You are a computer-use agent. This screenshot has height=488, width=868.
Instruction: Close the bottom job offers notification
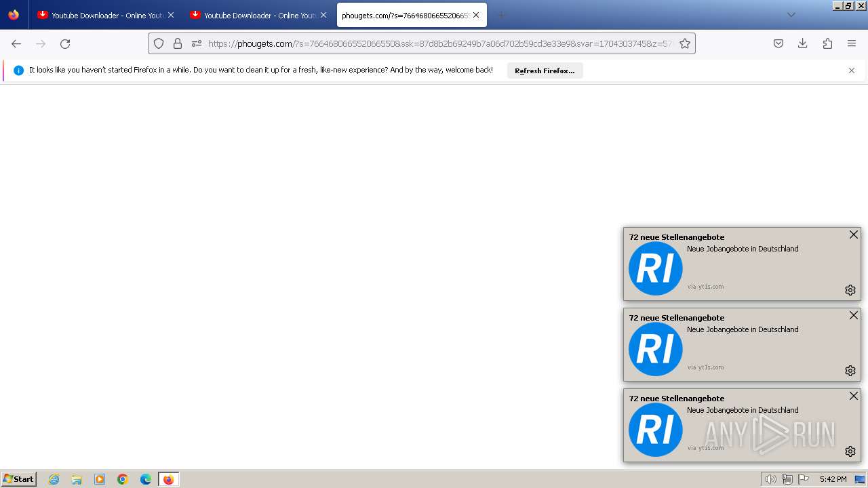[x=854, y=396]
